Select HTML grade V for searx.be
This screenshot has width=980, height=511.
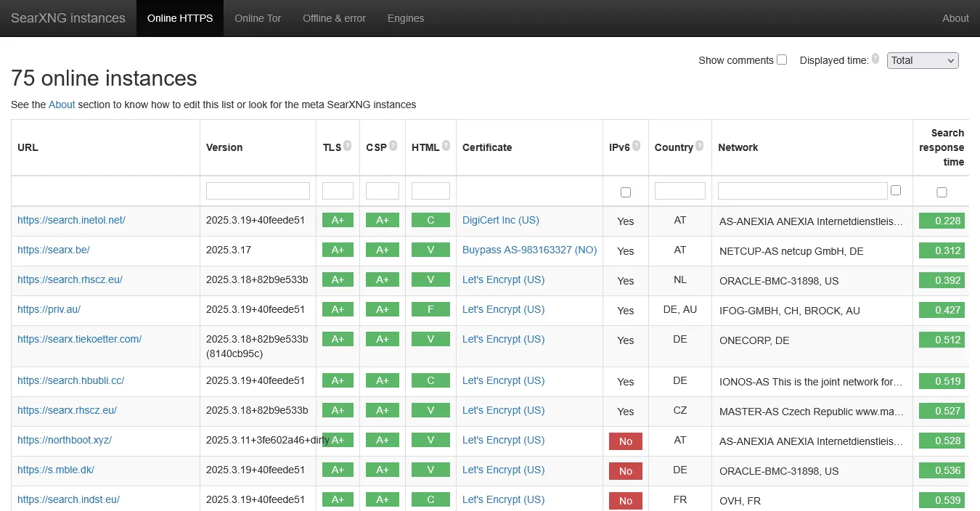pyautogui.click(x=430, y=250)
